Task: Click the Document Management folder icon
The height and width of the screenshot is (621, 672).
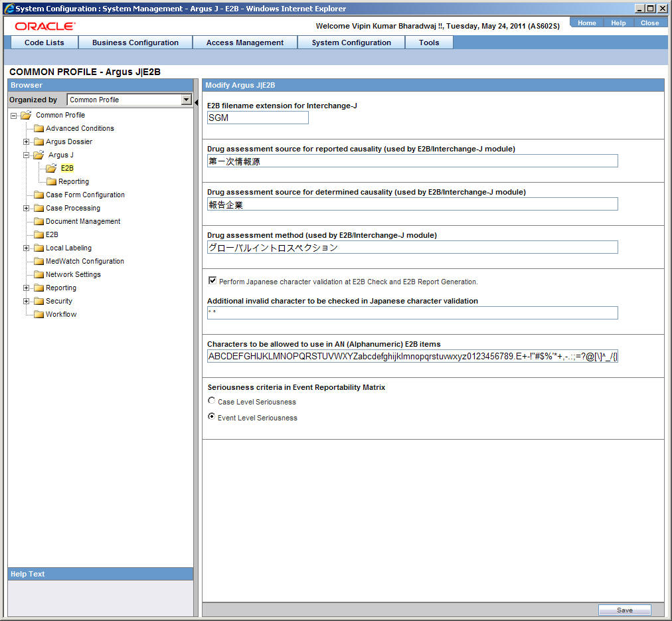Action: pyautogui.click(x=39, y=222)
